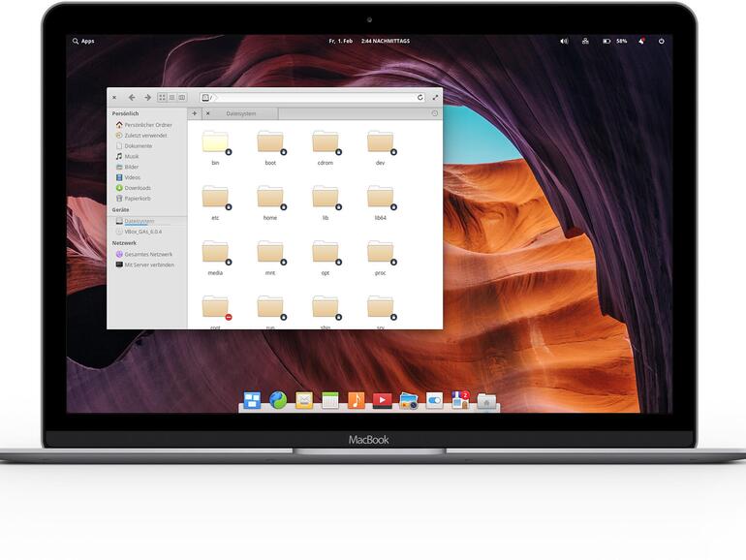Select the lib64 folder
The width and height of the screenshot is (746, 560).
tap(380, 203)
